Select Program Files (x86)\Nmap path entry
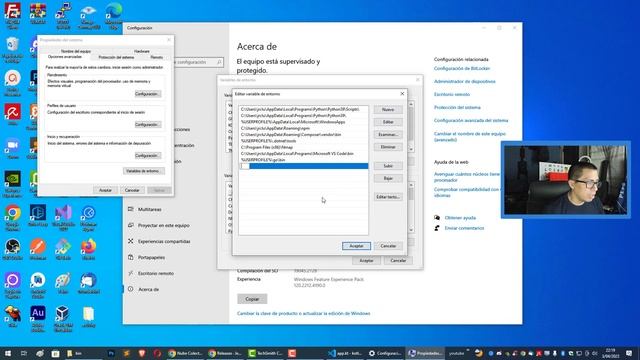Viewport: 640px width, 360px height. pos(303,147)
